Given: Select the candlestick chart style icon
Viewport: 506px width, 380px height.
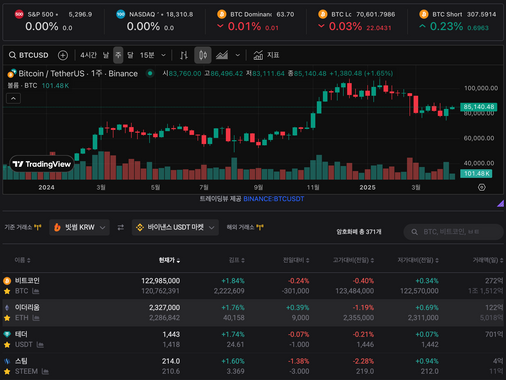Looking at the screenshot, I should click(x=203, y=55).
